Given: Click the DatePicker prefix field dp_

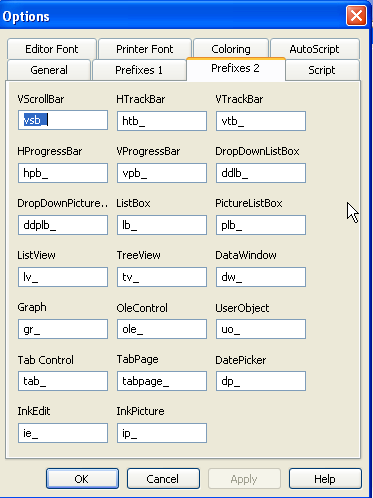Looking at the screenshot, I should (261, 381).
